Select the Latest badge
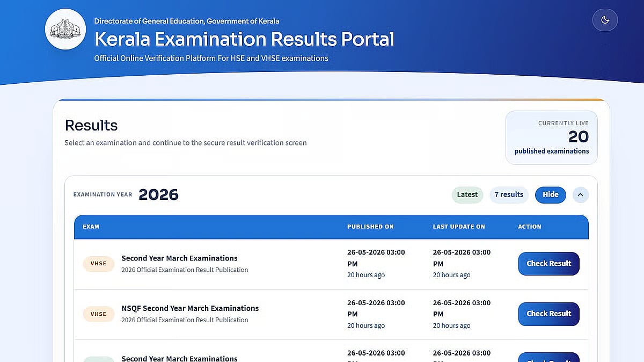The width and height of the screenshot is (644, 362). (x=467, y=194)
